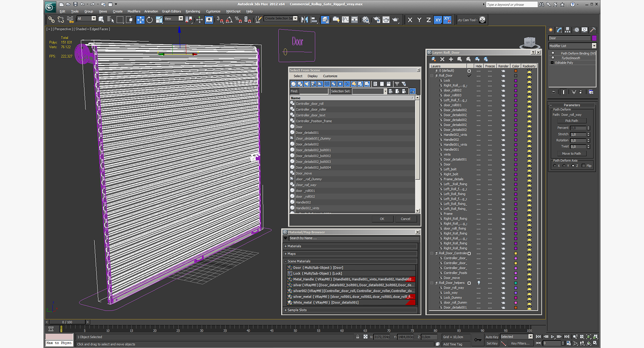Open the Modifiers menu
Screen dimensions: 644x348
134,11
